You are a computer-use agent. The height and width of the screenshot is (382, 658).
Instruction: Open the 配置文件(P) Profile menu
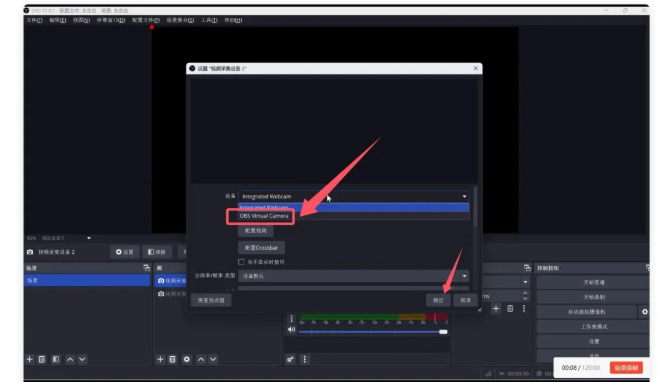[x=146, y=20]
